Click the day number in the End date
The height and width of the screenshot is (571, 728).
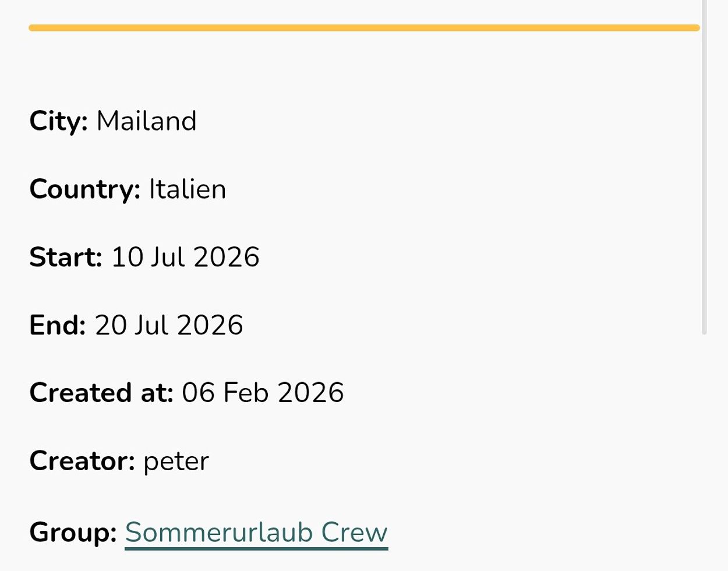[111, 325]
